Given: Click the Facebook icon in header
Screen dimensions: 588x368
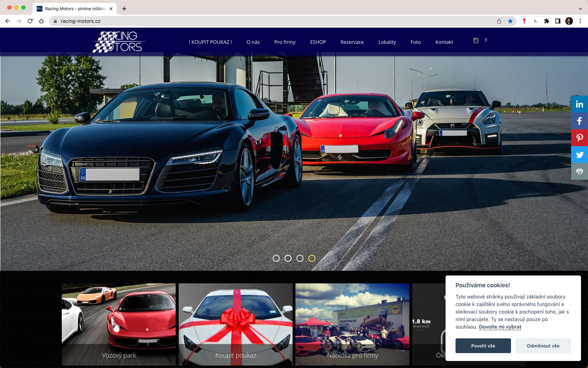Looking at the screenshot, I should pos(486,40).
